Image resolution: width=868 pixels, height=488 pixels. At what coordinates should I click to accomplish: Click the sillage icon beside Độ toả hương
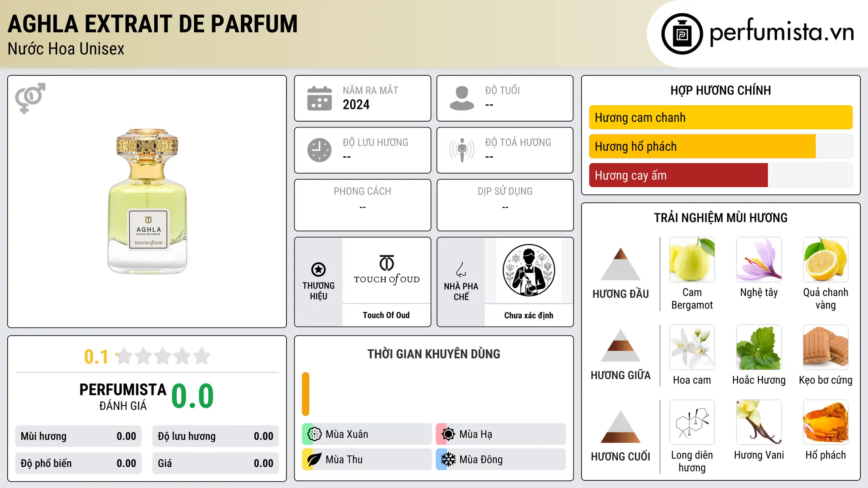[462, 150]
